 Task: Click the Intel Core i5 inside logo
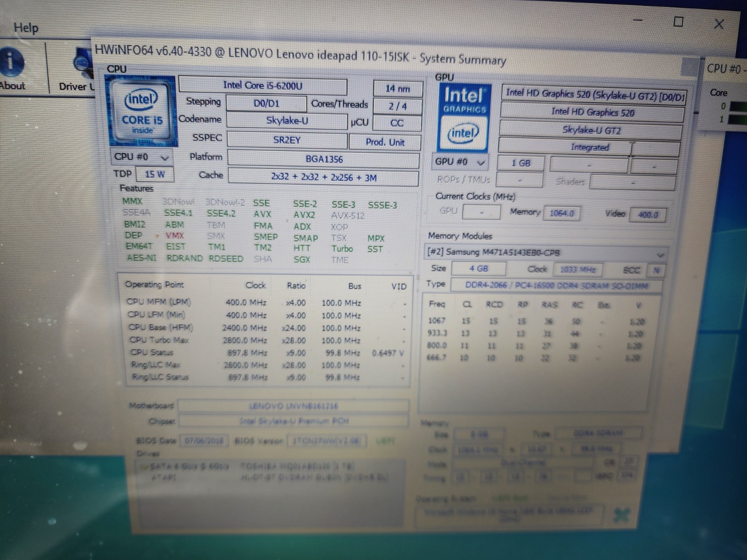click(x=141, y=112)
